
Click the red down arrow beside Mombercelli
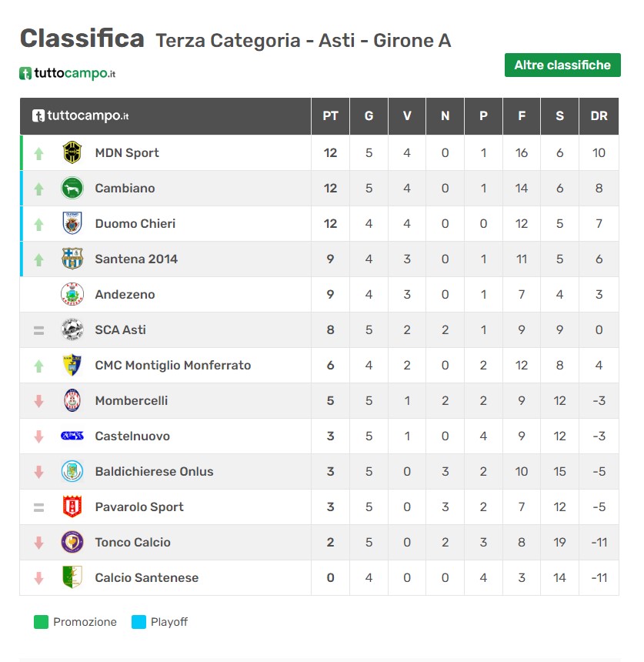(x=39, y=401)
